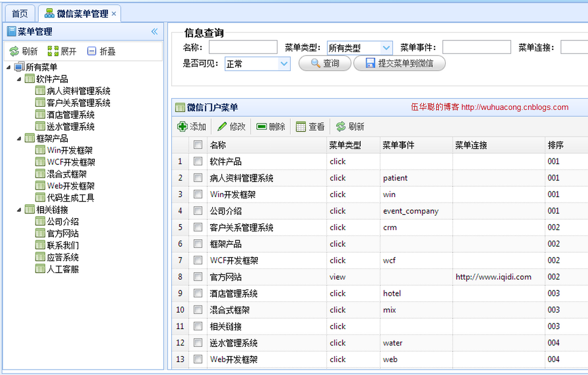Image resolution: width=588 pixels, height=375 pixels.
Task: Click the 病人资料管理系统 tree node icon
Action: (x=40, y=91)
